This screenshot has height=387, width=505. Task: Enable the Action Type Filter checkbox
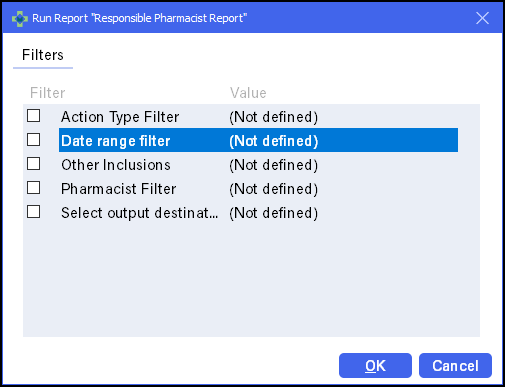(34, 116)
